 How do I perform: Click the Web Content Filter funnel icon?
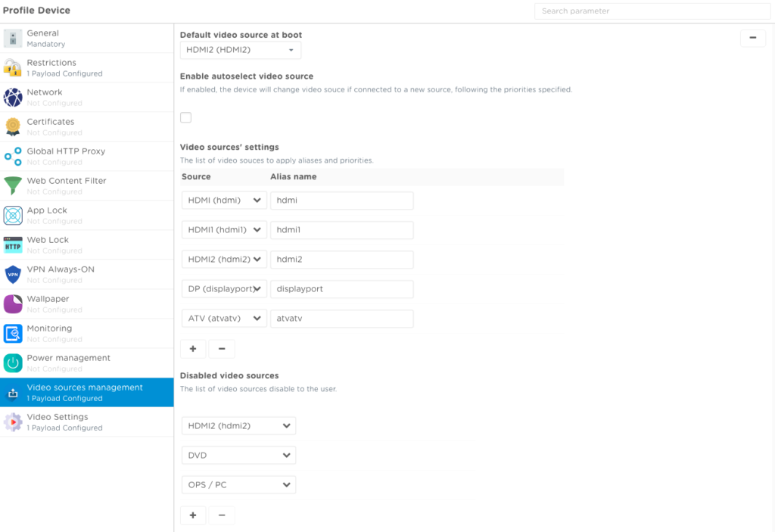click(x=13, y=185)
